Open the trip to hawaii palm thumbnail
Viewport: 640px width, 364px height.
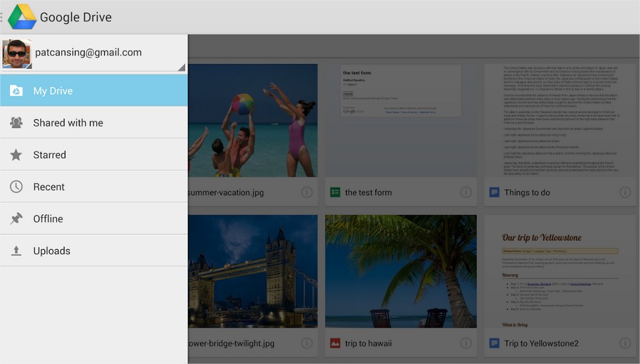401,271
